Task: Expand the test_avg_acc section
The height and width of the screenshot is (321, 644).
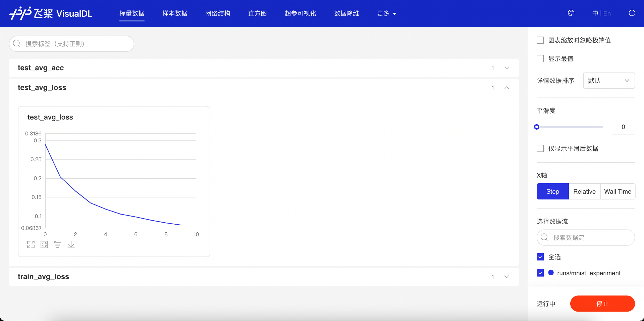Action: click(506, 68)
